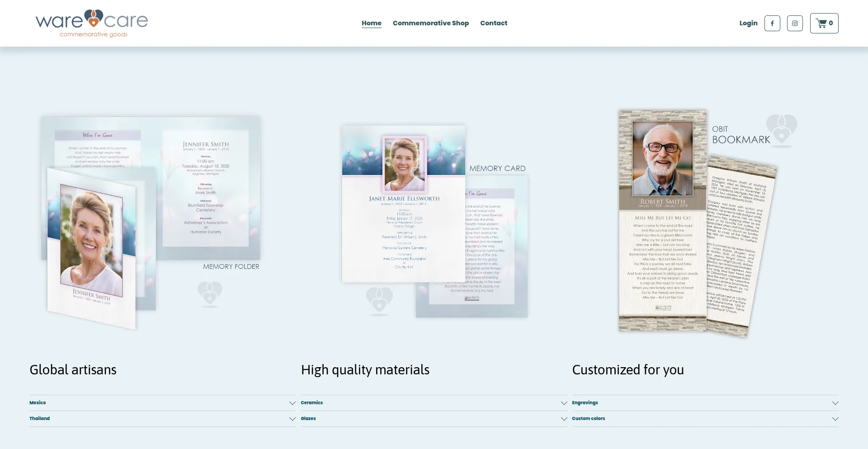Expand the Glazes accordion row
Viewport: 868px width, 449px height.
434,419
